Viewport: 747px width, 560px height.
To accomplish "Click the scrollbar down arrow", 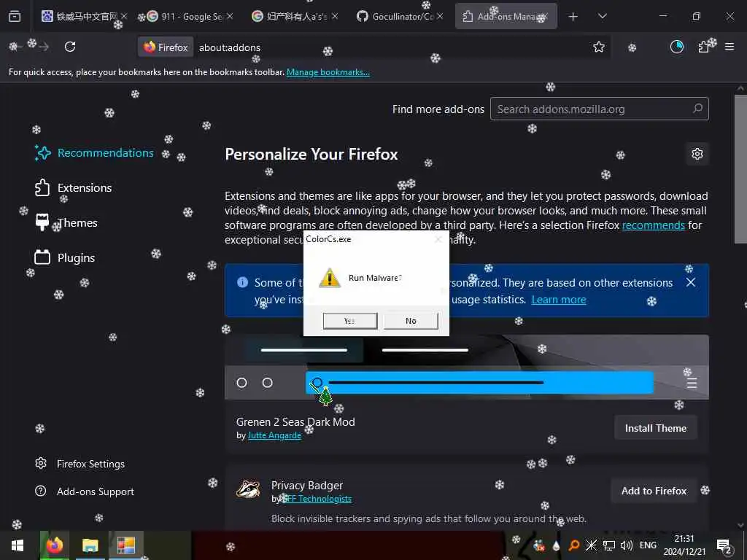I will pyautogui.click(x=740, y=525).
